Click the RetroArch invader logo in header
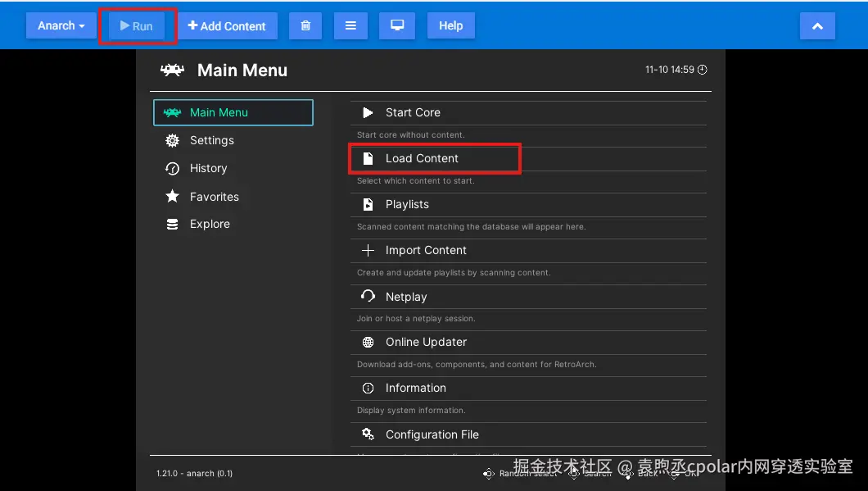Viewport: 868px width, 491px height. (172, 70)
